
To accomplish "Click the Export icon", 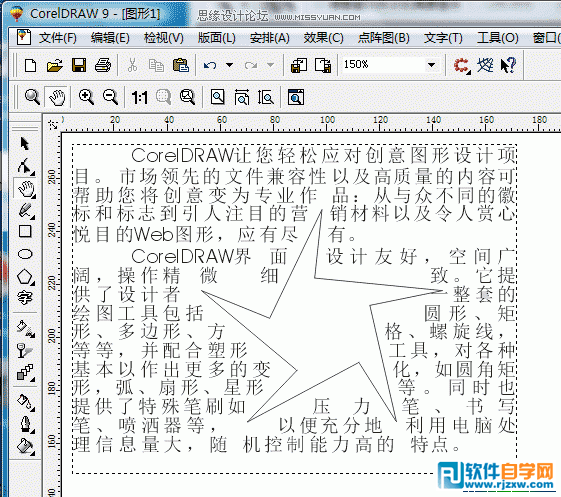I will [323, 65].
